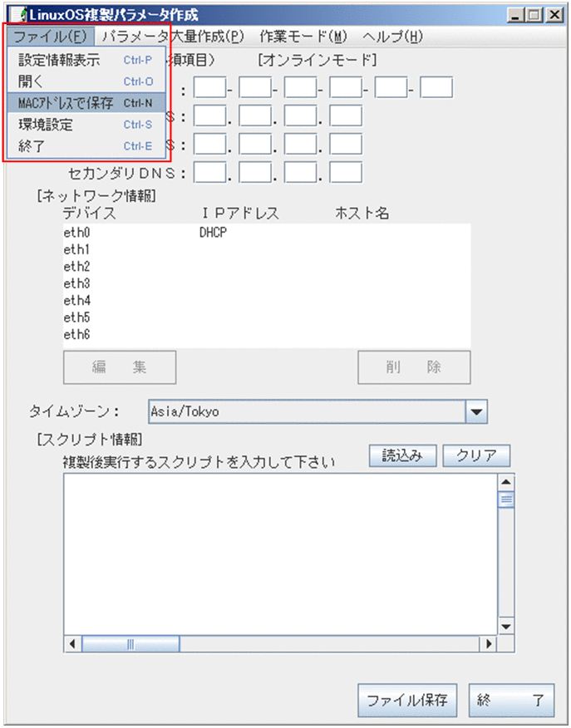
Task: Maximize the LinuxOS複製パラメータ作成 window
Action: (x=534, y=15)
